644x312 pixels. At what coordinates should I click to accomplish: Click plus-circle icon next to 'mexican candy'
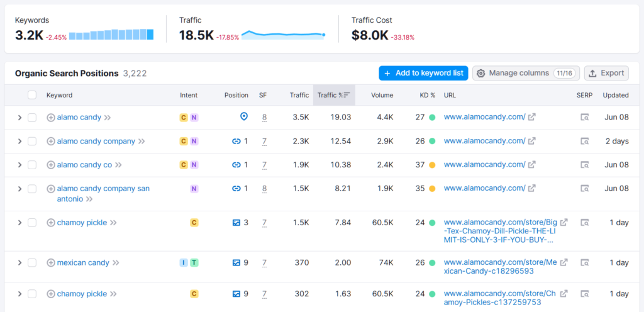coord(51,263)
